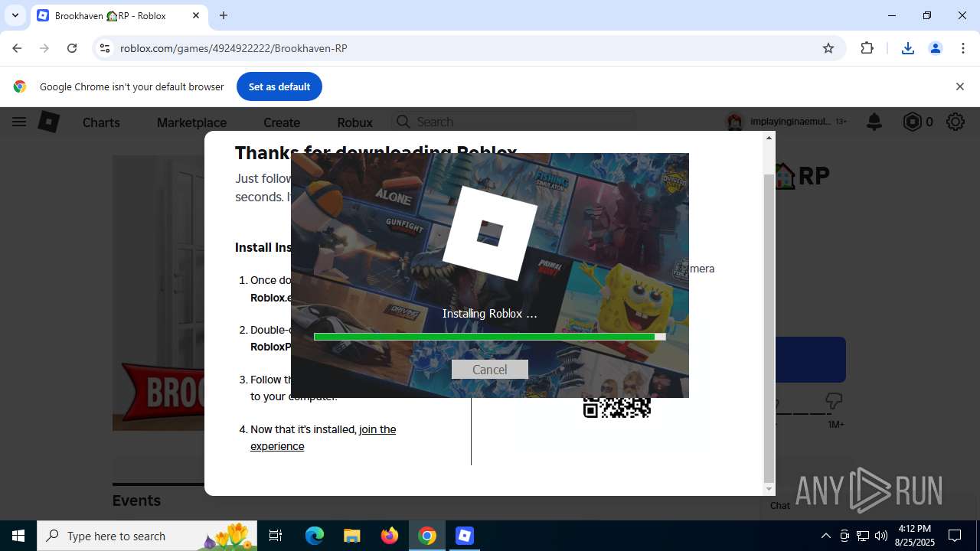980x551 pixels.
Task: Open the Create tab
Action: [282, 122]
